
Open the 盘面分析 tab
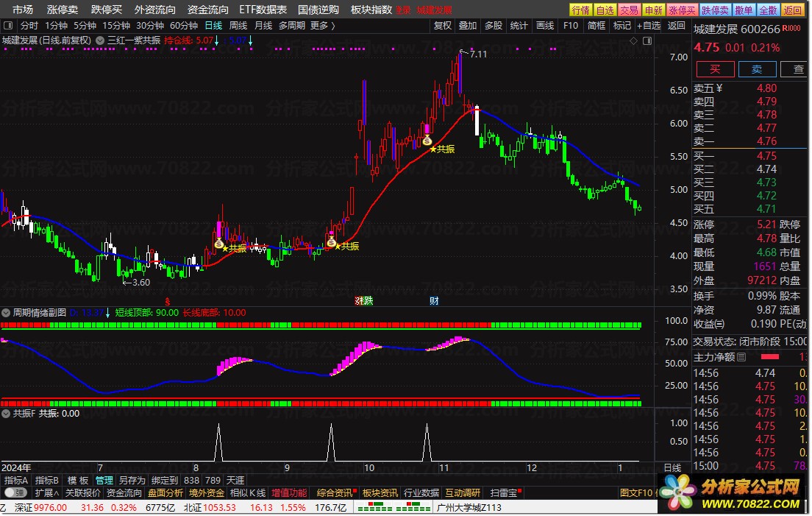[x=165, y=492]
